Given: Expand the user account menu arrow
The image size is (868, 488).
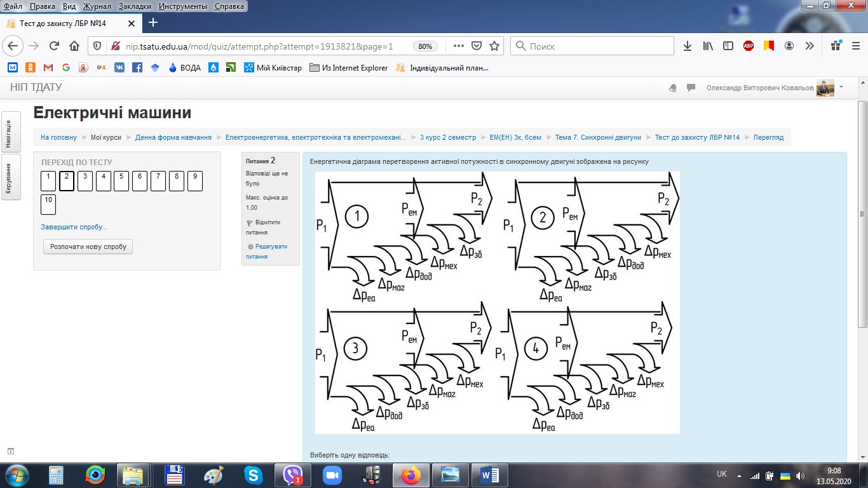Looking at the screenshot, I should (x=841, y=87).
